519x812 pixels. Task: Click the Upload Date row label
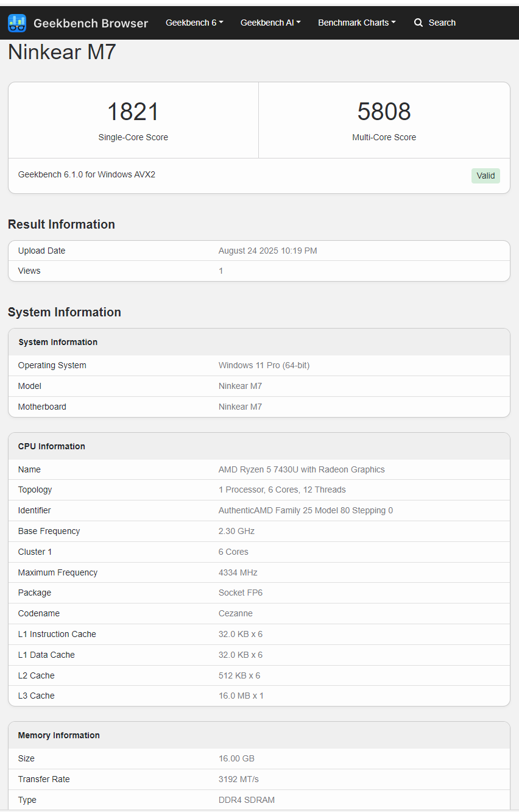(41, 251)
